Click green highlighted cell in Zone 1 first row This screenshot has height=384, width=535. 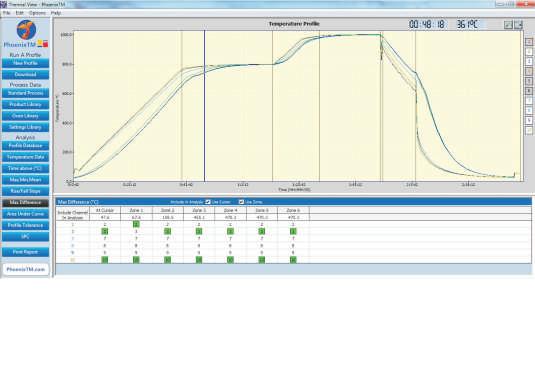pos(136,224)
